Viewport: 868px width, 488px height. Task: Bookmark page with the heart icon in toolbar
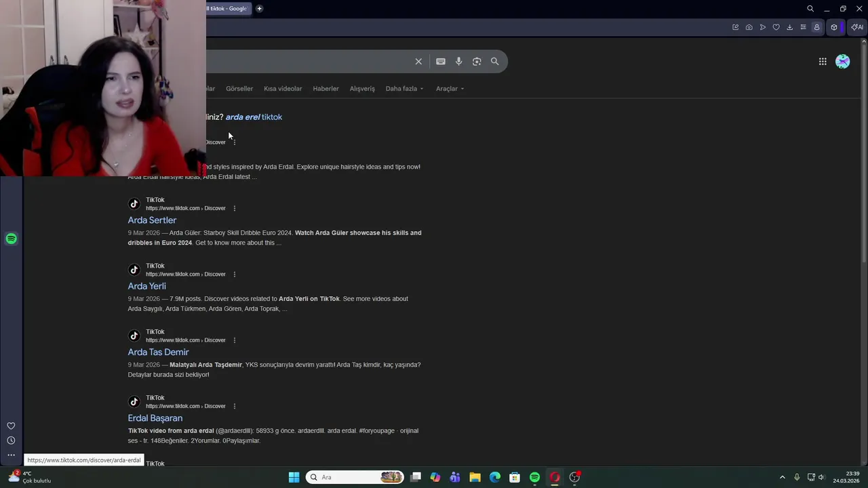[776, 27]
